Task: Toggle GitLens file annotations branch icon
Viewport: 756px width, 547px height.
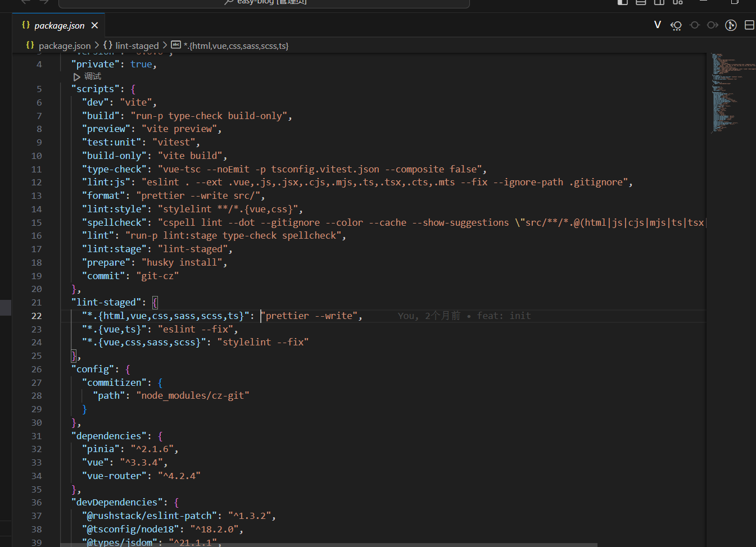Action: 731,25
